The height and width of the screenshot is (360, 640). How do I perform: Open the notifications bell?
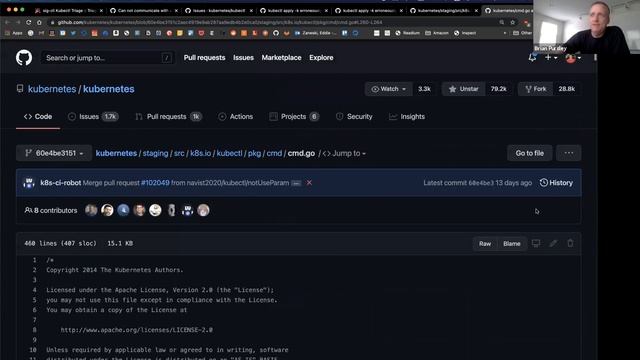tap(532, 58)
